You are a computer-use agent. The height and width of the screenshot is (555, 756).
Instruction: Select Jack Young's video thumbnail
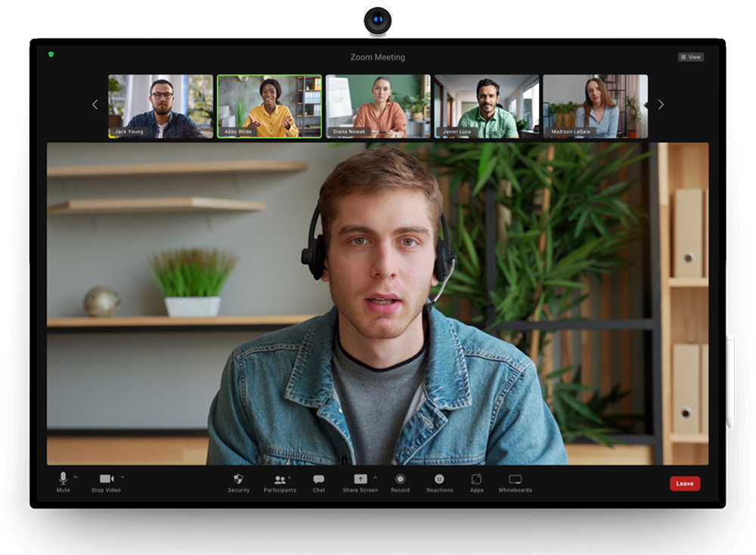(160, 106)
